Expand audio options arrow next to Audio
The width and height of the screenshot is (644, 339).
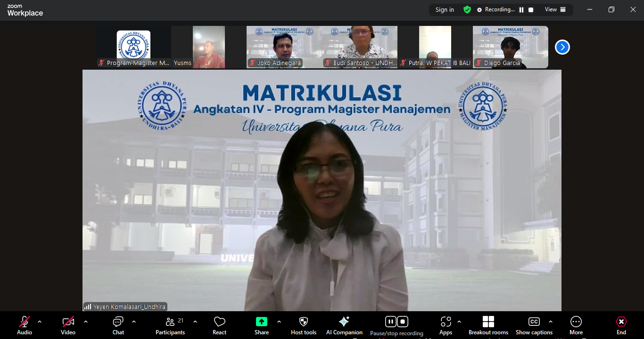(x=40, y=322)
